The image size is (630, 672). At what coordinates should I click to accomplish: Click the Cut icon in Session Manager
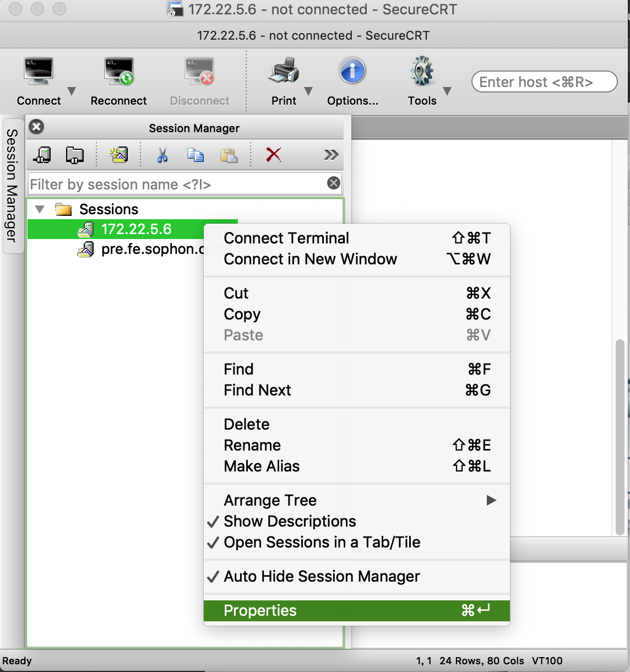[162, 155]
